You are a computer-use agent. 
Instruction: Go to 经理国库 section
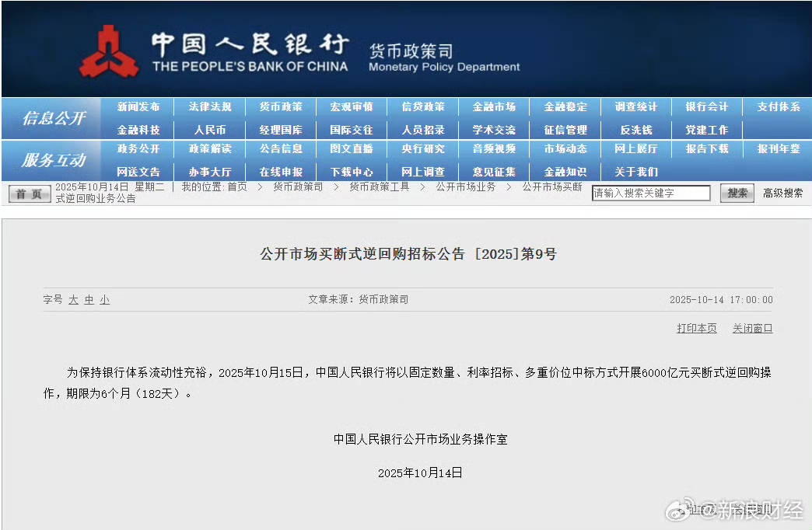(281, 130)
